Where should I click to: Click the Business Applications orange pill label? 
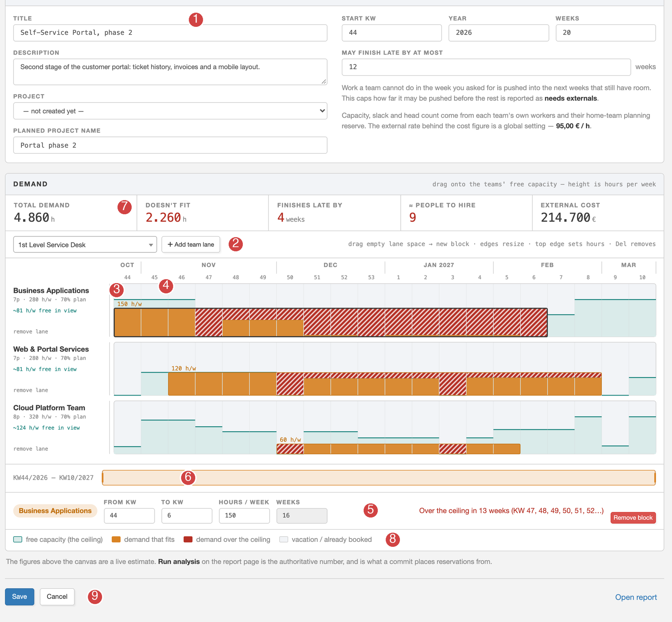55,511
